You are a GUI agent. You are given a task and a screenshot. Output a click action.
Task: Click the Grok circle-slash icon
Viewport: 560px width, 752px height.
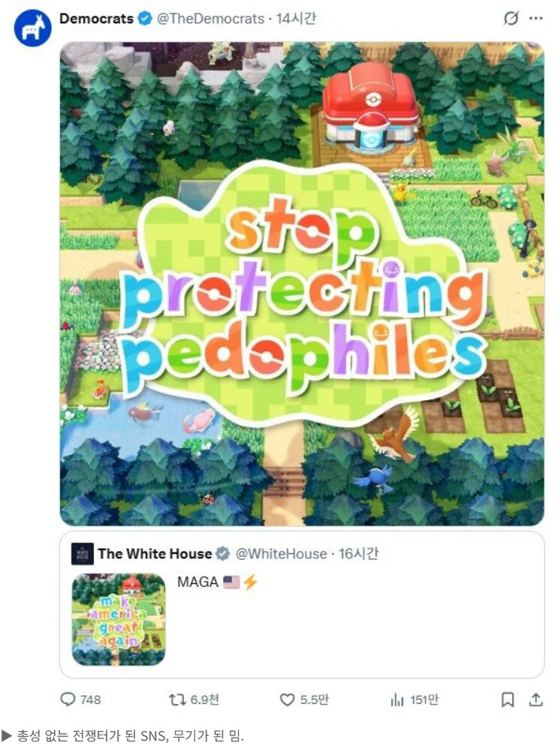coord(511,19)
